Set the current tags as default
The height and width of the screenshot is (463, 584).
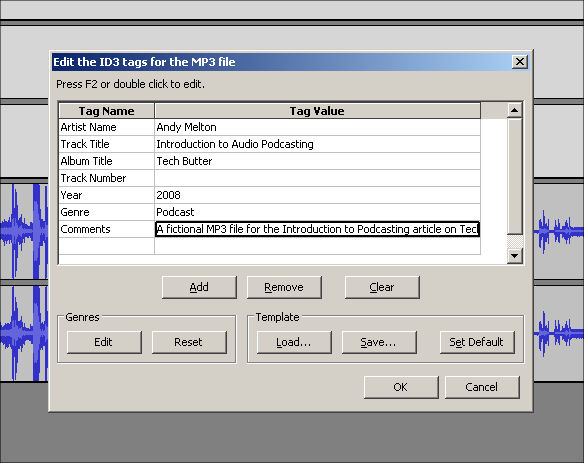pyautogui.click(x=477, y=342)
